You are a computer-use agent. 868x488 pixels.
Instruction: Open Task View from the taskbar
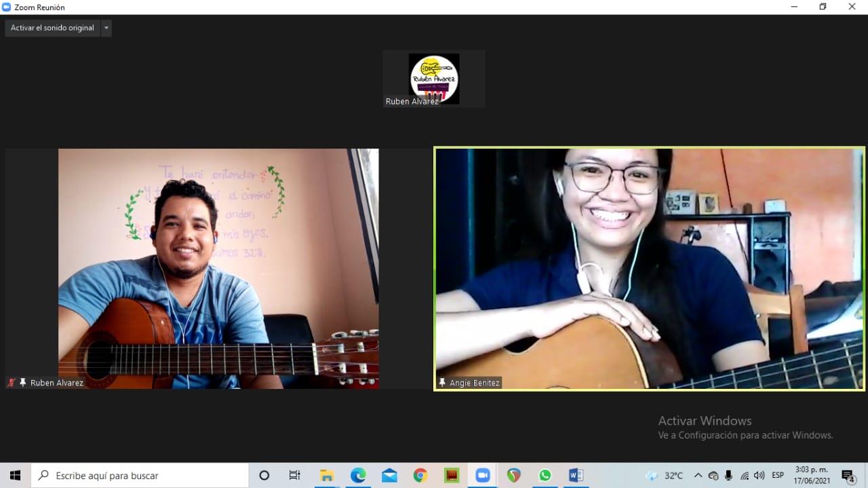pyautogui.click(x=294, y=475)
